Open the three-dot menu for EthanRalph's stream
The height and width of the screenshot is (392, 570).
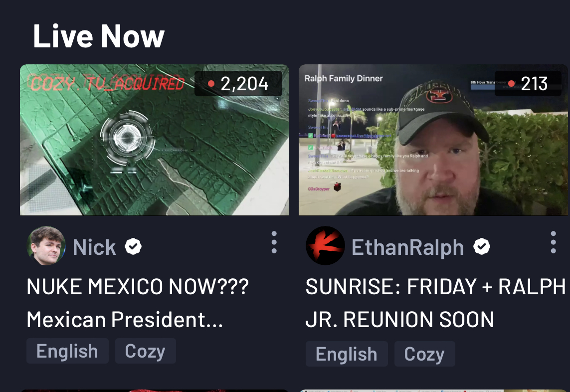click(553, 242)
